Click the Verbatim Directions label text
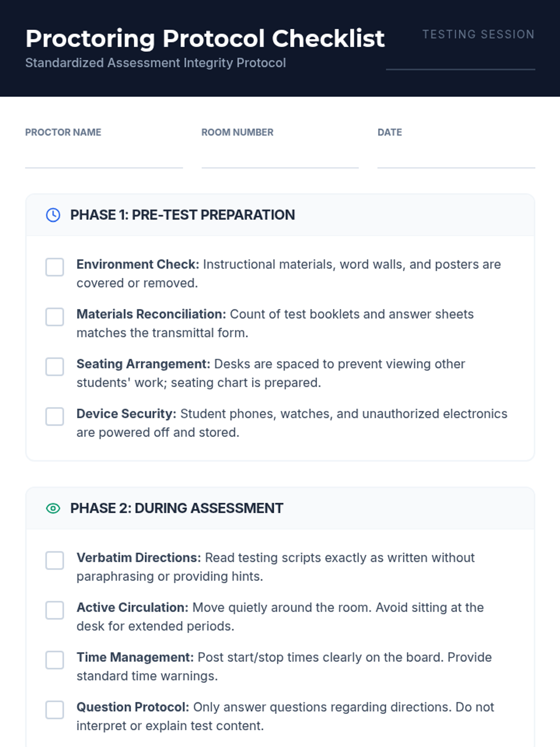The image size is (560, 747). [x=139, y=558]
